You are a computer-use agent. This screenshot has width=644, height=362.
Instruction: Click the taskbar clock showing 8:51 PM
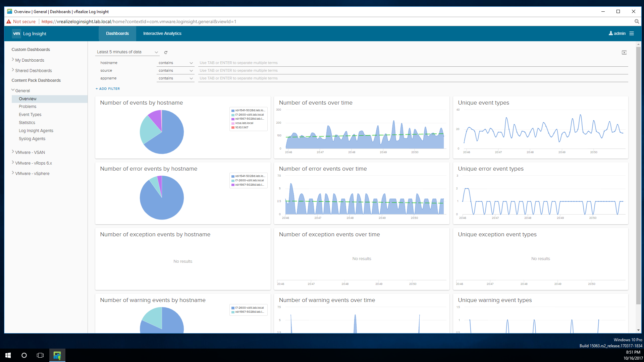click(x=633, y=352)
